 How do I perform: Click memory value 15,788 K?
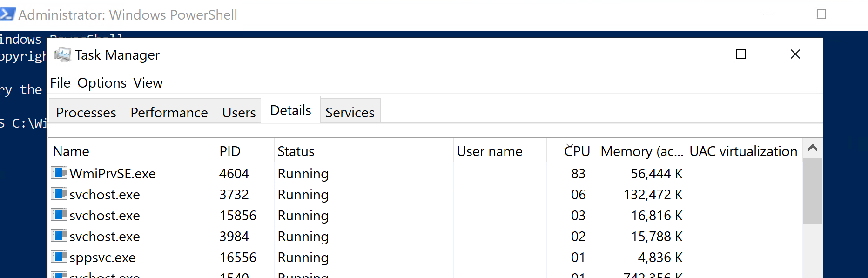click(x=657, y=237)
